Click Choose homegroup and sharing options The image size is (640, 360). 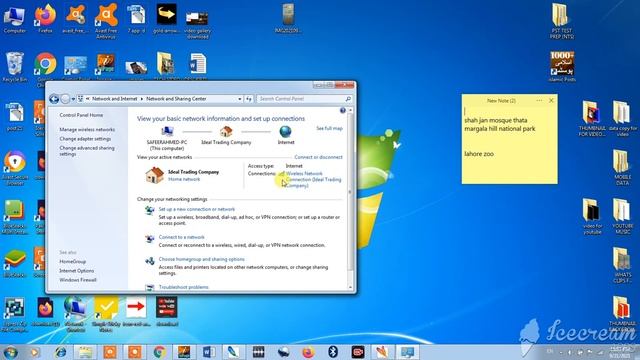(202, 259)
